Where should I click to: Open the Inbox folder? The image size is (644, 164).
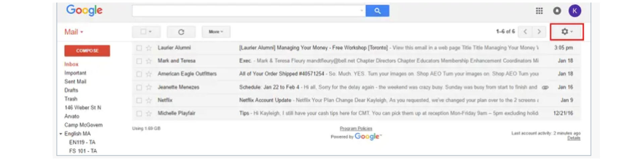(x=71, y=64)
